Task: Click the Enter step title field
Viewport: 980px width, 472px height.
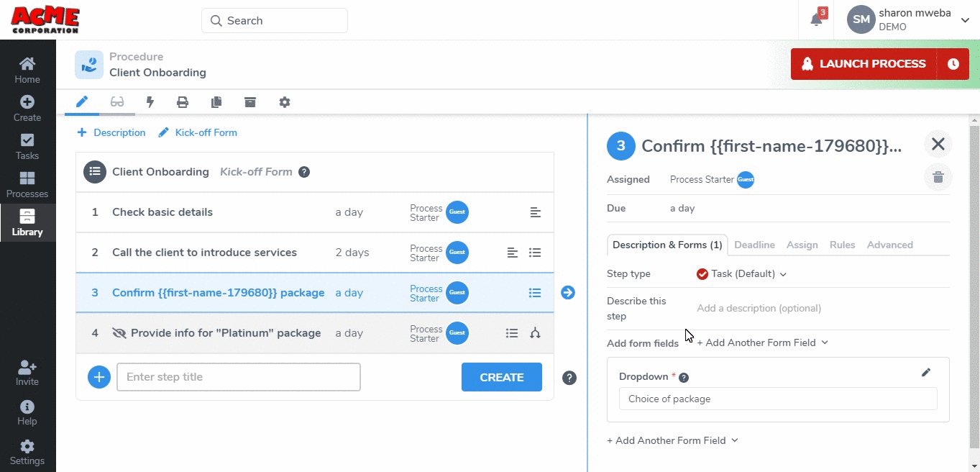Action: click(238, 376)
